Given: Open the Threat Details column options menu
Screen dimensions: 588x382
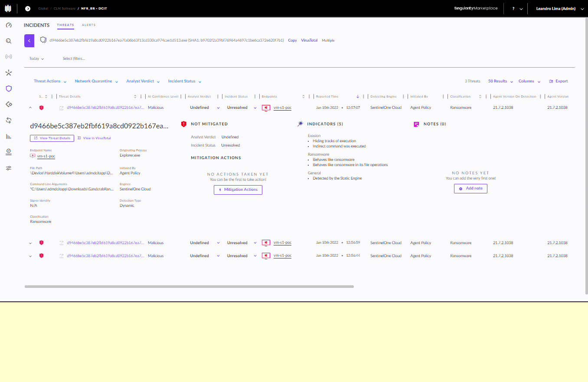Looking at the screenshot, I should (x=141, y=97).
